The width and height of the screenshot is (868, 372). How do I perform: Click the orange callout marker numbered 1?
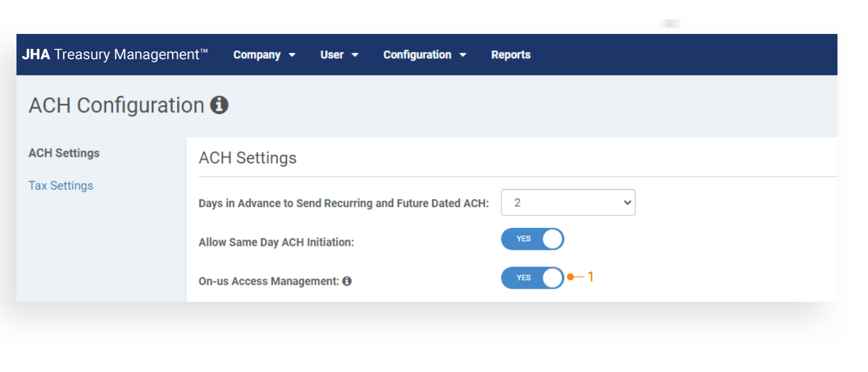(x=590, y=277)
